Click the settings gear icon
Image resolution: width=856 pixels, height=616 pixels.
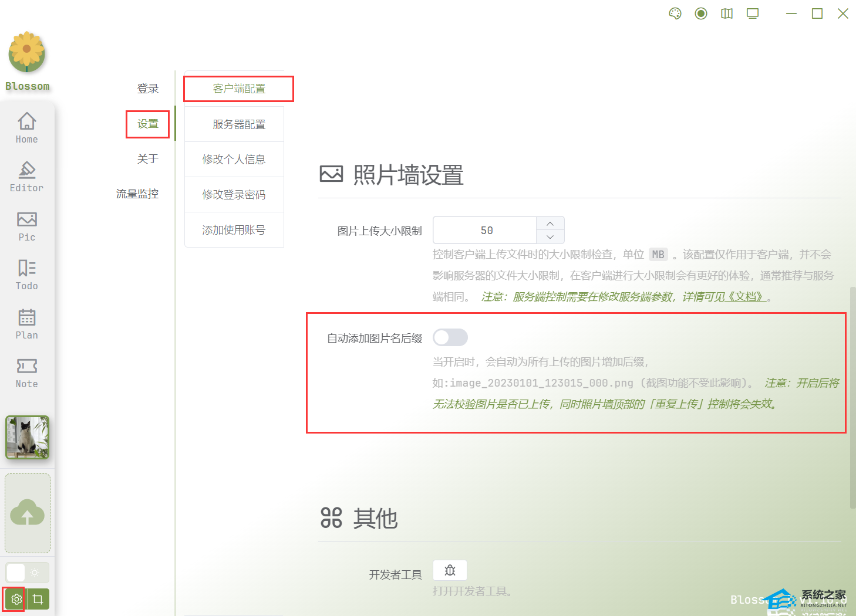click(x=16, y=599)
